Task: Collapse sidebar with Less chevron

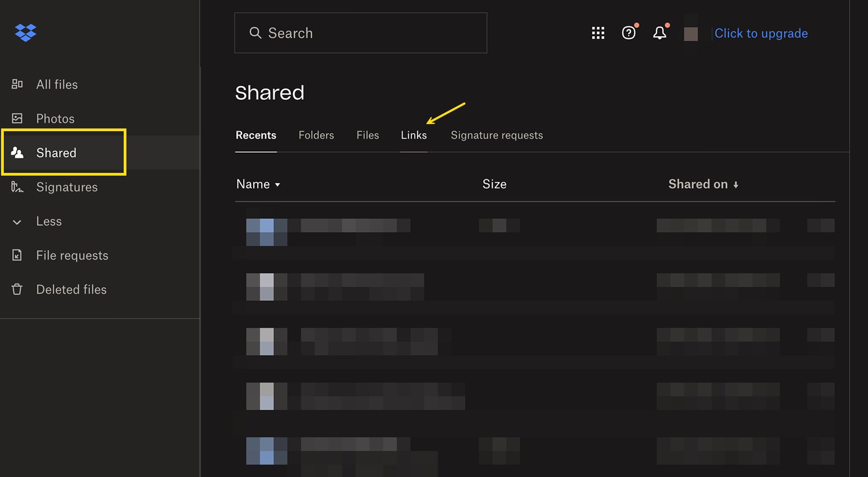Action: pos(17,222)
